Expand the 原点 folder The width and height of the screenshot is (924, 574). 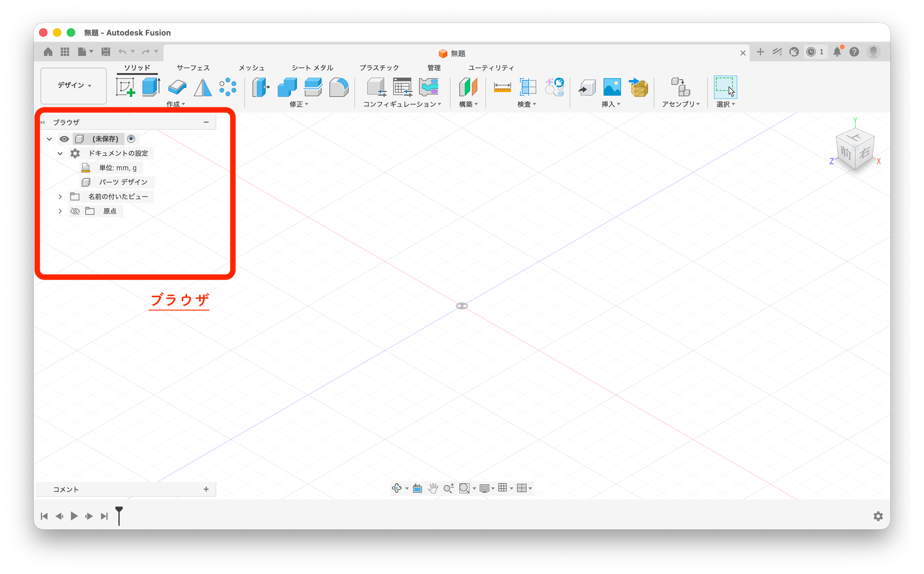(x=60, y=211)
